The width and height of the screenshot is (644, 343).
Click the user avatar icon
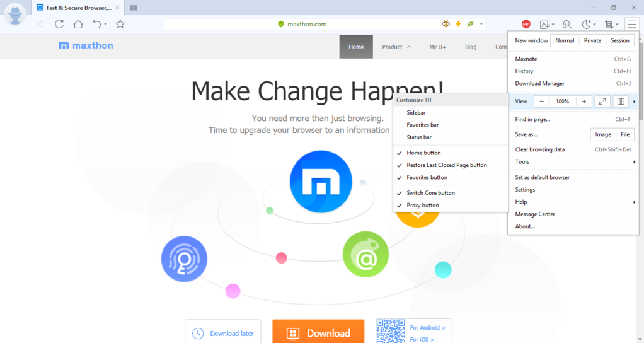(x=15, y=15)
